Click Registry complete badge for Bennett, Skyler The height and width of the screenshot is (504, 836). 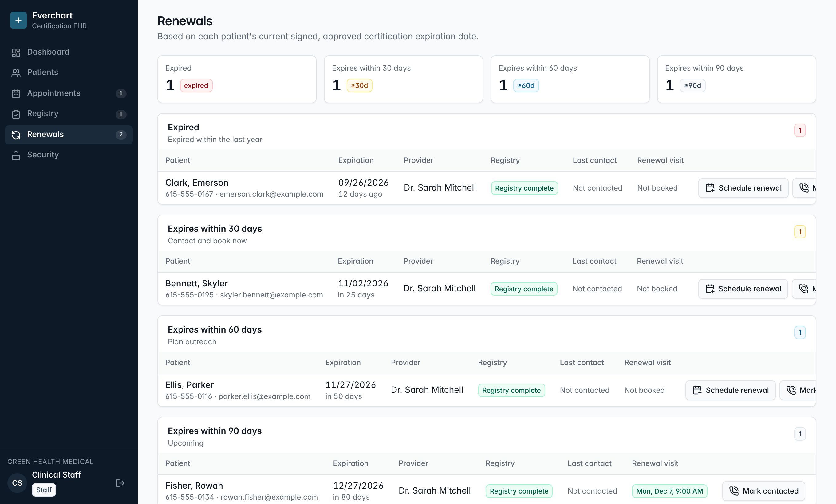(x=524, y=289)
